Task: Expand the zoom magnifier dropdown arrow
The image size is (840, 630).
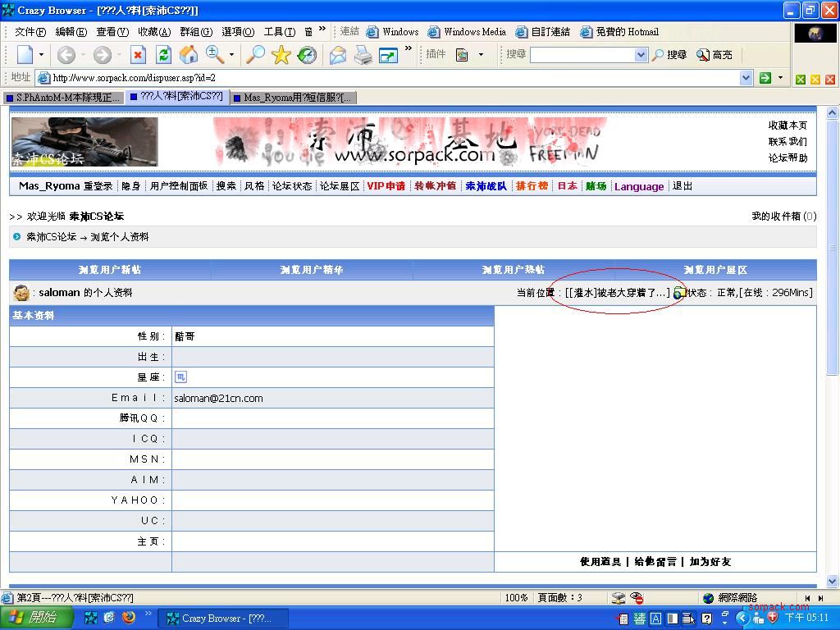Action: 231,55
